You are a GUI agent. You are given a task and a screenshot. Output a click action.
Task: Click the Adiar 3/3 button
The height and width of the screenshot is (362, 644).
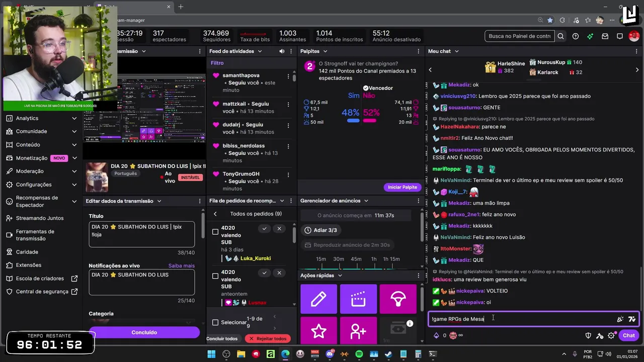[x=320, y=230]
